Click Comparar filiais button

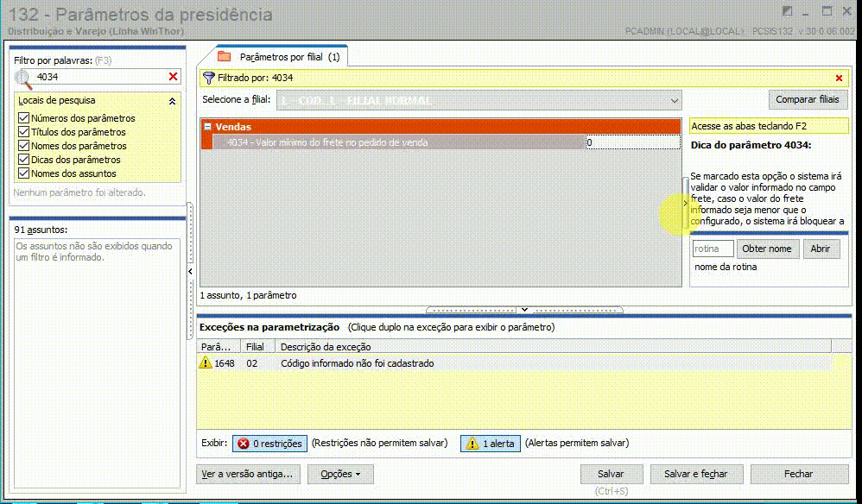(807, 99)
